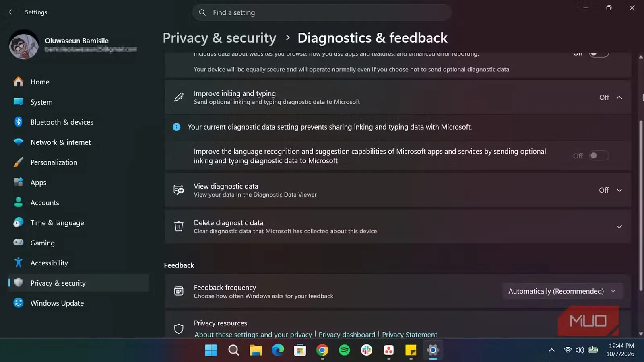Click the scrollbar down arrow

(641, 334)
